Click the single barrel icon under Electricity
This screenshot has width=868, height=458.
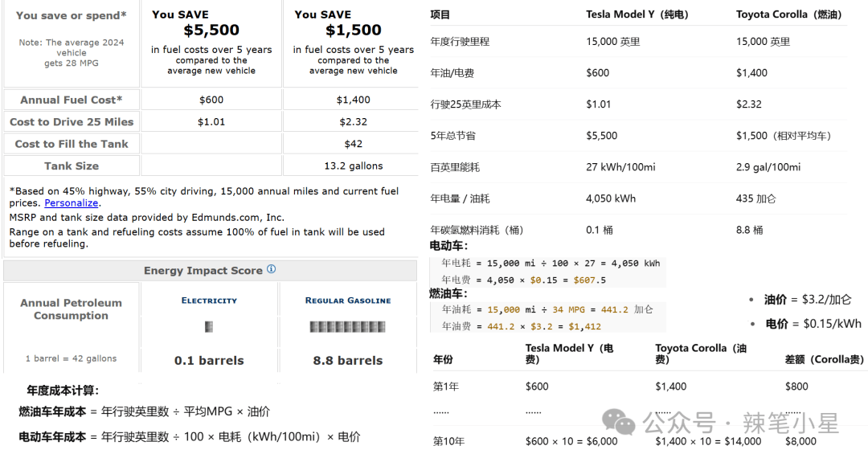(x=209, y=327)
